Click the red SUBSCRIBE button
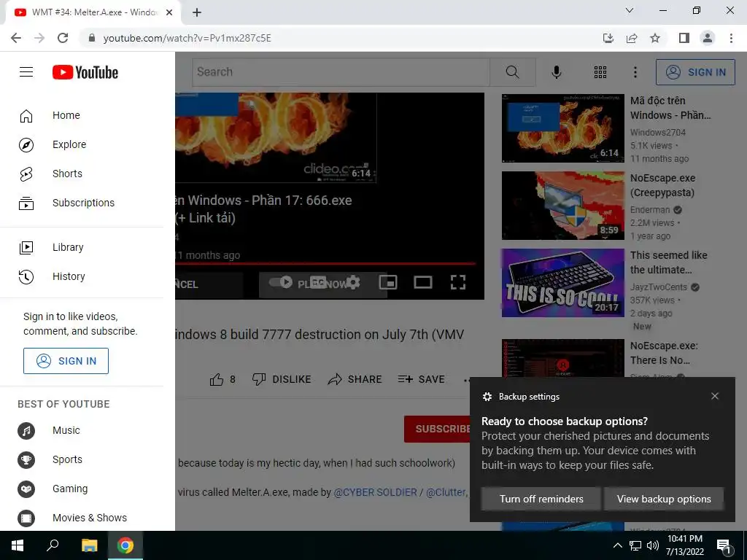This screenshot has width=747, height=560. 438,429
